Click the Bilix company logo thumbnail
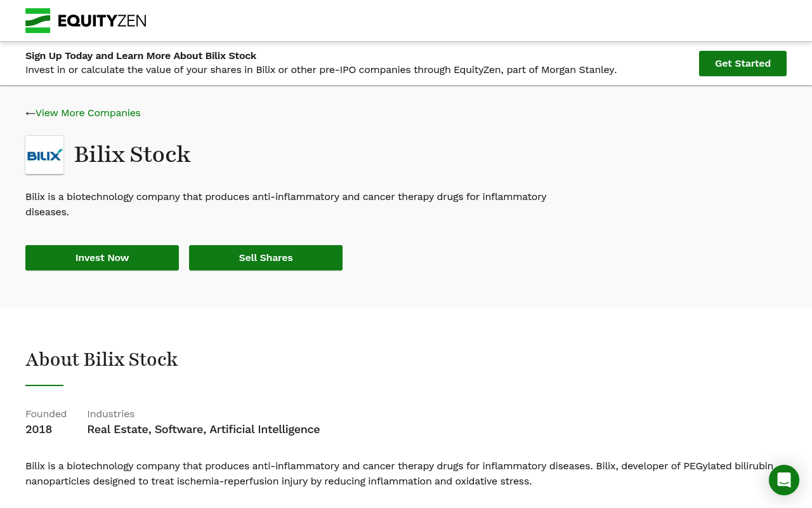Image resolution: width=812 pixels, height=508 pixels. tap(44, 155)
